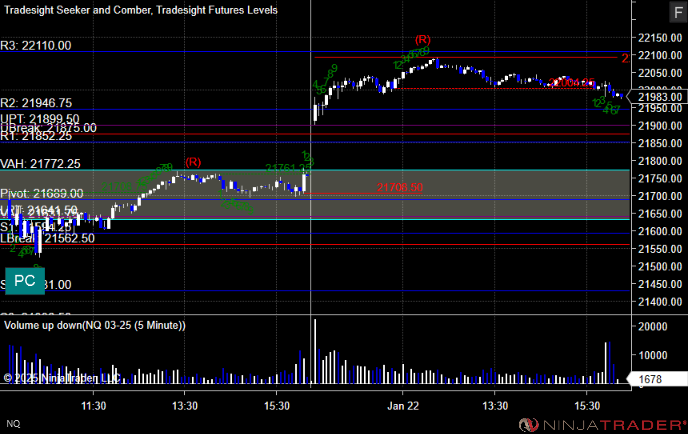Click the 10000 volume axis label
Screen dimensions: 688x434
[653, 355]
